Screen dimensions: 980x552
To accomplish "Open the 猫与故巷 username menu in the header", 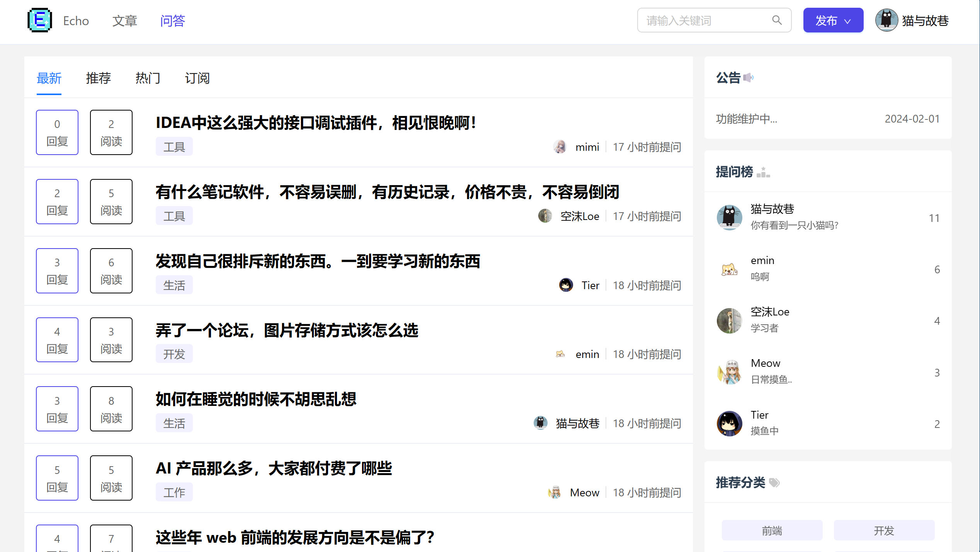I will pyautogui.click(x=925, y=20).
